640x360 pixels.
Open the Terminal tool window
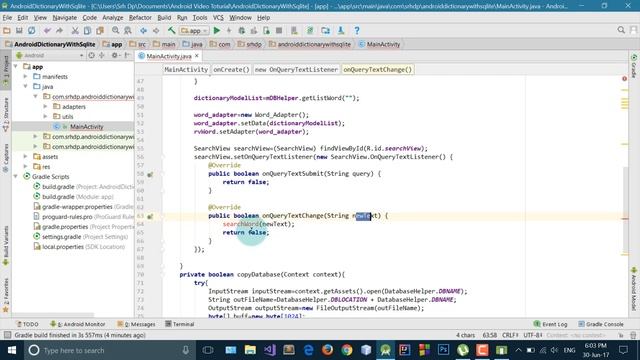click(x=180, y=324)
